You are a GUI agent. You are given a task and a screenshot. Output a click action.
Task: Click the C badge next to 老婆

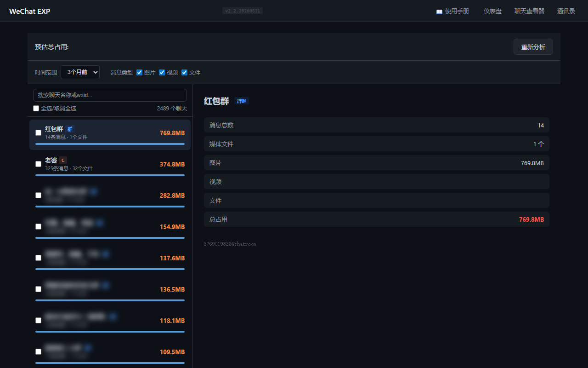(63, 161)
